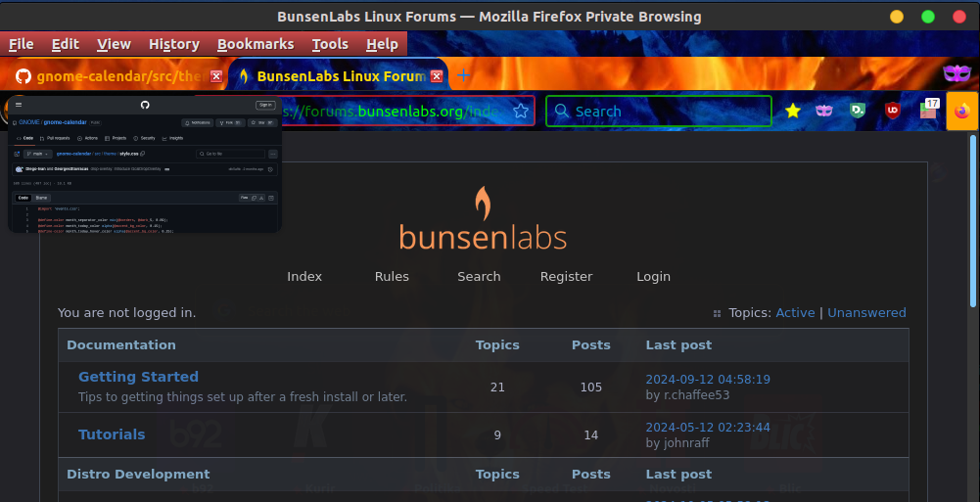The height and width of the screenshot is (502, 980).
Task: Click the topic count 9 for Tutorials
Action: pos(497,435)
